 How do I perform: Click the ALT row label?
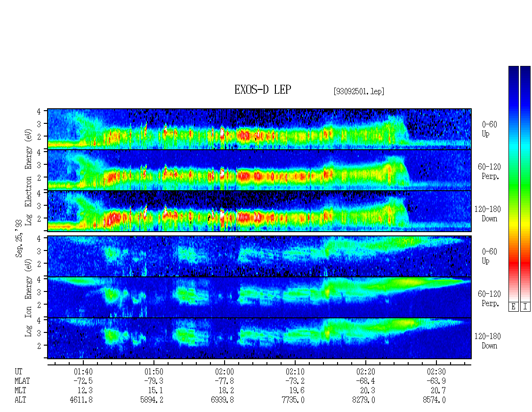click(x=20, y=400)
